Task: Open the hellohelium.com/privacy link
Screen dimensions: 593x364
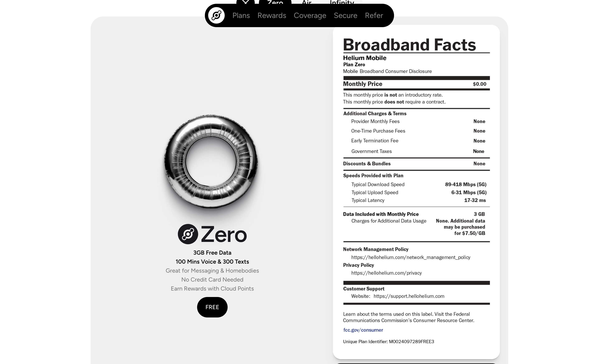Action: (x=386, y=273)
